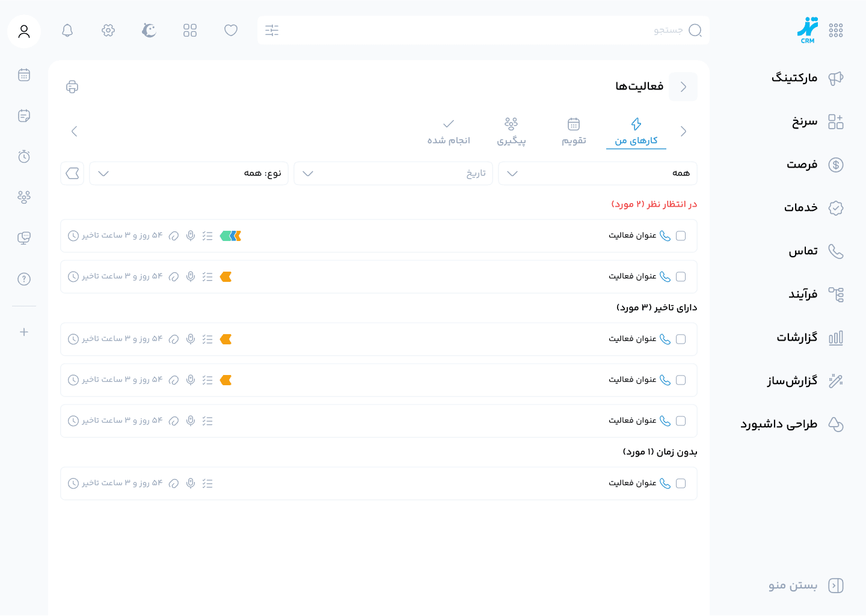Check the first activity under در انتظار نظر
The height and width of the screenshot is (616, 866).
coord(681,236)
